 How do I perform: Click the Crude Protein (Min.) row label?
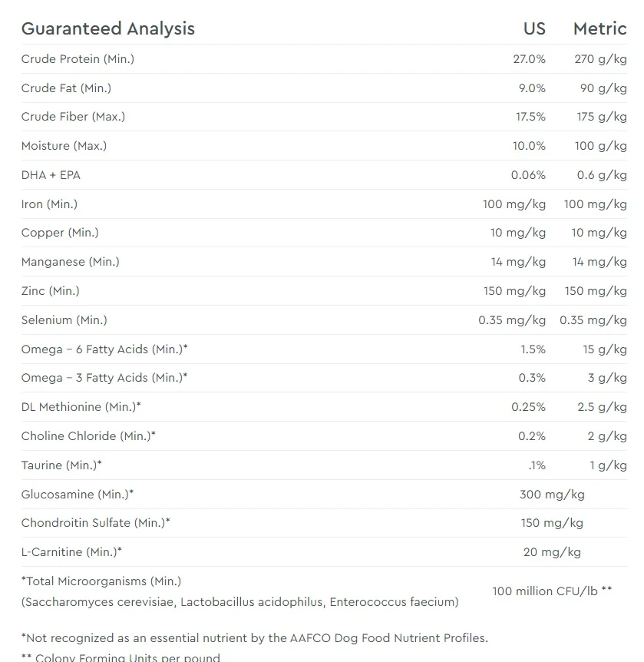point(78,59)
